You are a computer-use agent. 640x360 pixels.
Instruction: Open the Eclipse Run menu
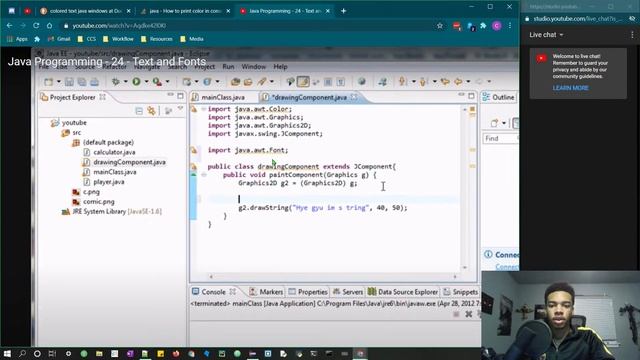228,67
